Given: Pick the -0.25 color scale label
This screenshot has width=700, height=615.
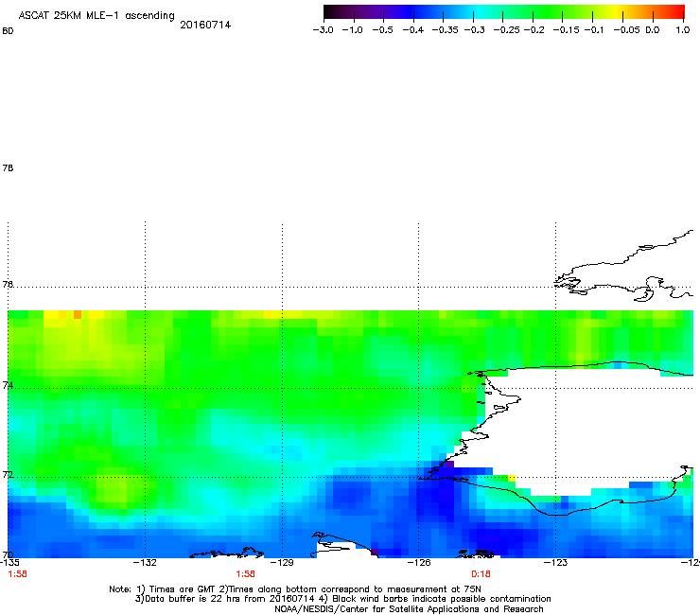Looking at the screenshot, I should click(x=507, y=30).
